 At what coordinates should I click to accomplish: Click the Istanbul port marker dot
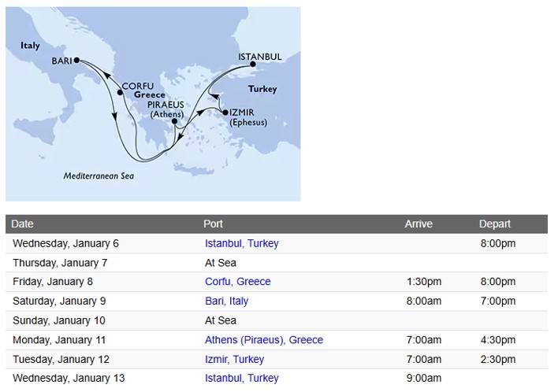click(x=253, y=65)
